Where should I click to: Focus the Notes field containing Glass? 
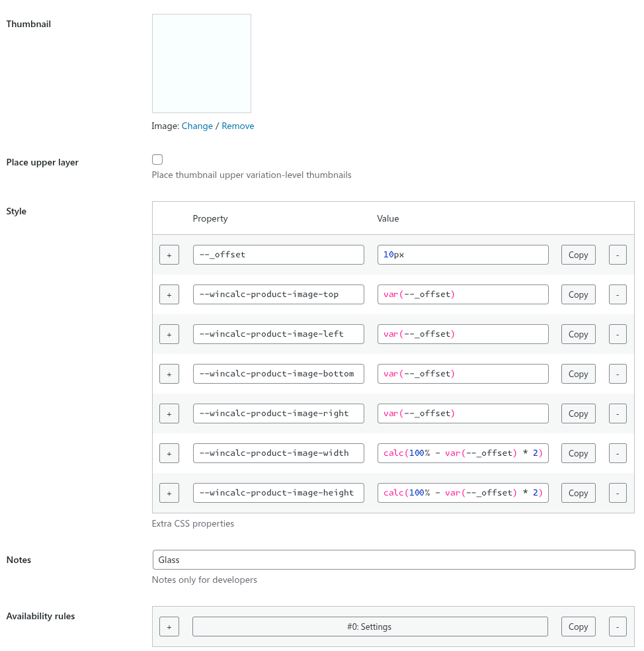(x=393, y=560)
